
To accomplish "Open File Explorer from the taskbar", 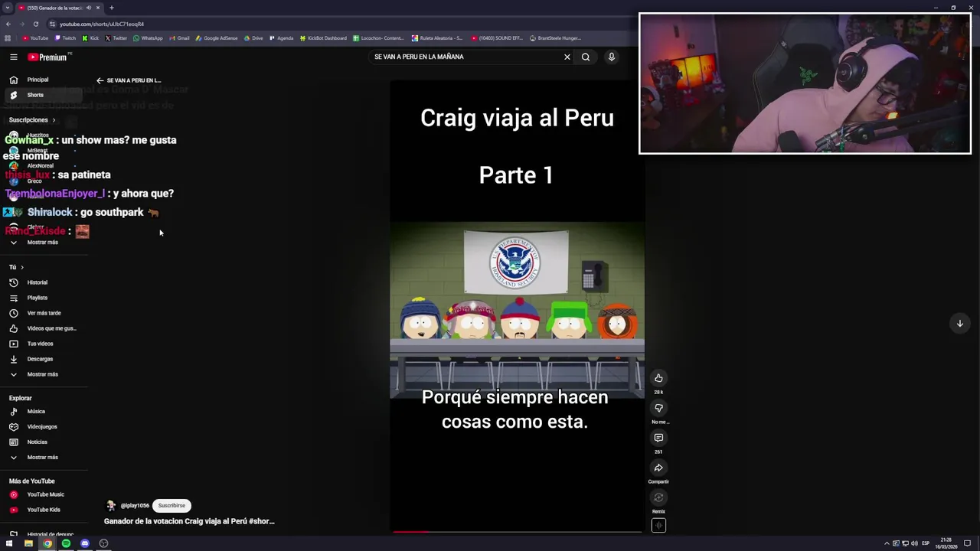I will click(x=28, y=543).
